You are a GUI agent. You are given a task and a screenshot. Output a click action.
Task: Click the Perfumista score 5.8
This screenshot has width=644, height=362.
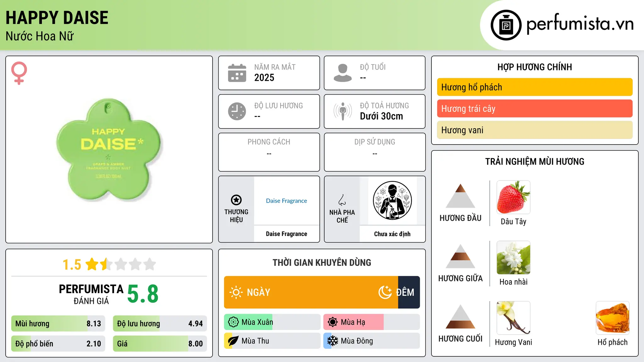click(143, 294)
